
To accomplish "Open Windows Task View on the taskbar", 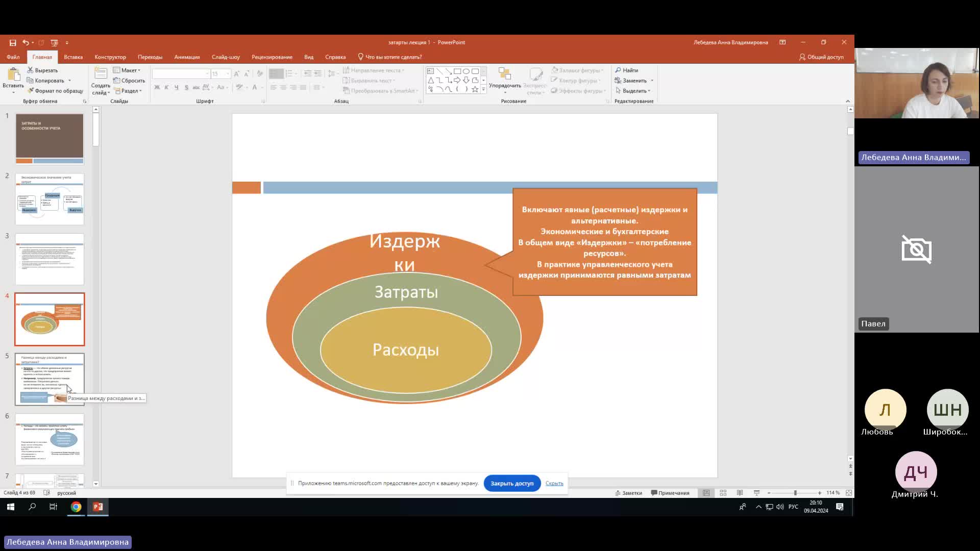I will [x=53, y=507].
